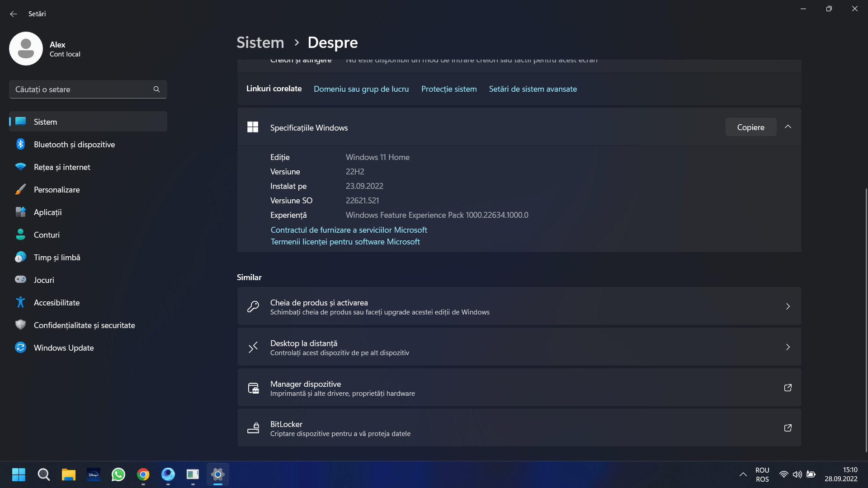The image size is (868, 488).
Task: Open Setări de sistem avansate link
Action: tap(533, 89)
